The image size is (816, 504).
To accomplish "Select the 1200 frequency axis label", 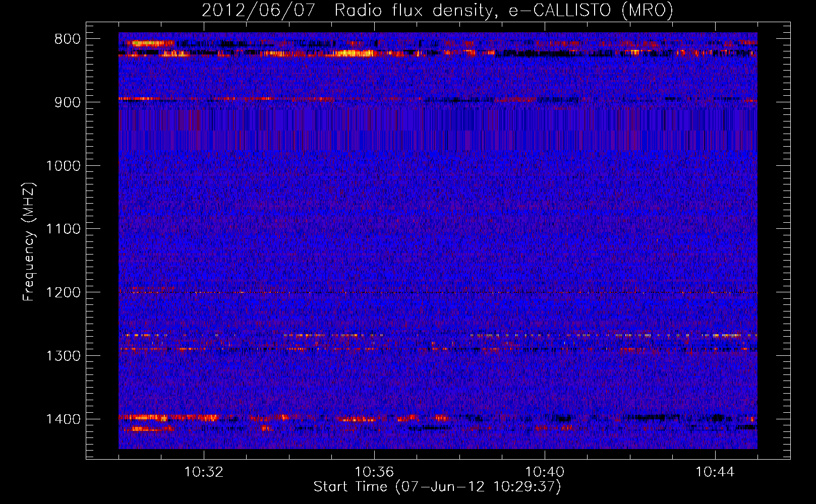I will pos(63,293).
